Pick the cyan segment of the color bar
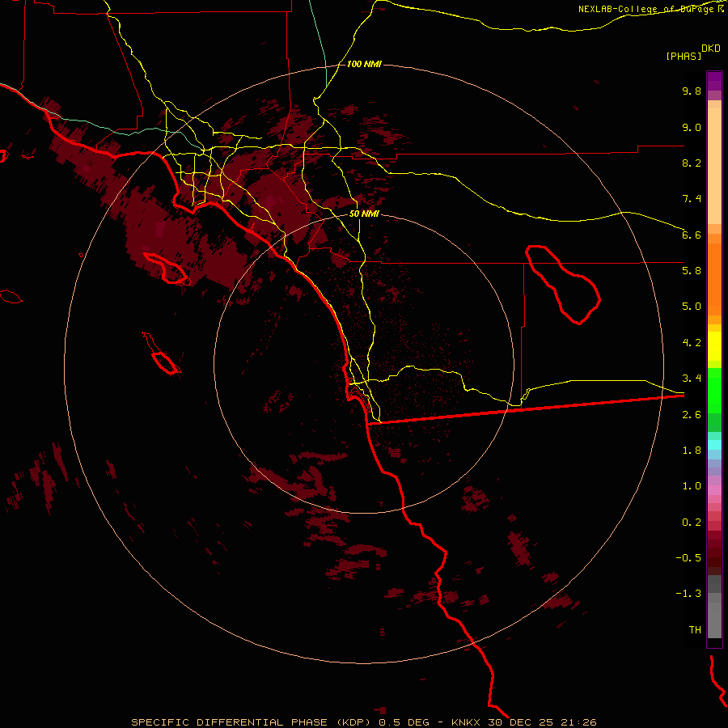Image resolution: width=728 pixels, height=728 pixels. (714, 445)
